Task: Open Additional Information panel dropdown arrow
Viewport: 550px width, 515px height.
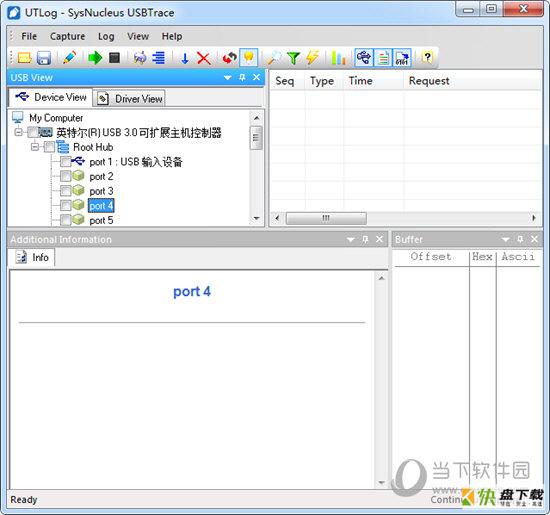Action: [x=350, y=240]
